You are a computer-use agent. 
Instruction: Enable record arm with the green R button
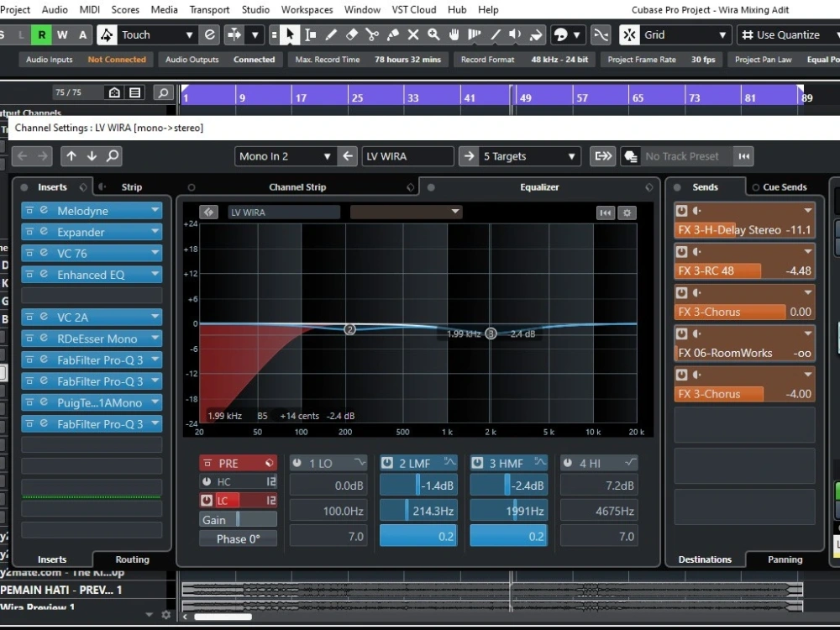coord(40,34)
